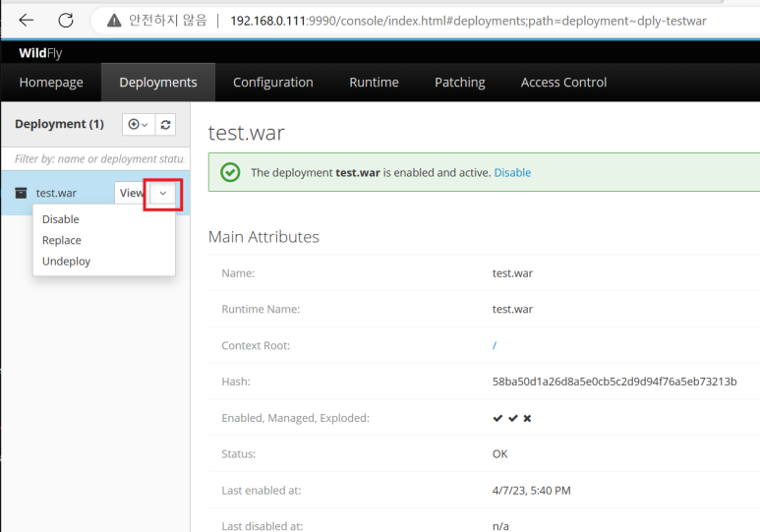Select the Access Control tab
Image resolution: width=760 pixels, height=532 pixels.
(563, 82)
